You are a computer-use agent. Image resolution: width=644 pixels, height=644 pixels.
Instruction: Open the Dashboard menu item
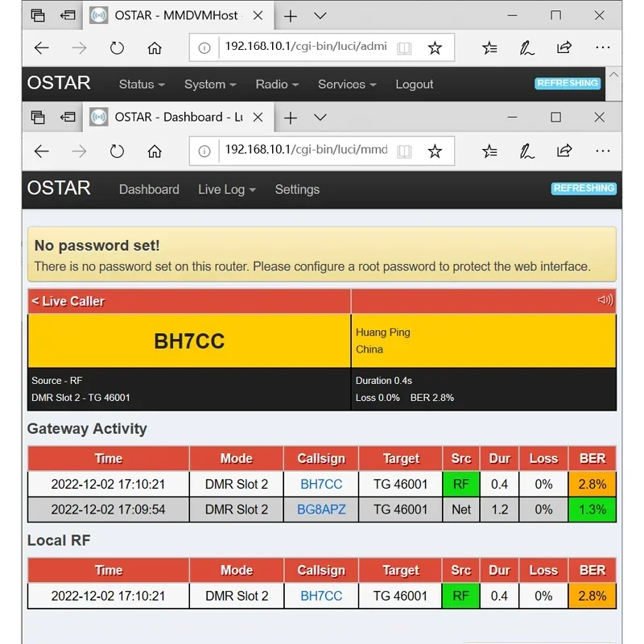[x=149, y=189]
